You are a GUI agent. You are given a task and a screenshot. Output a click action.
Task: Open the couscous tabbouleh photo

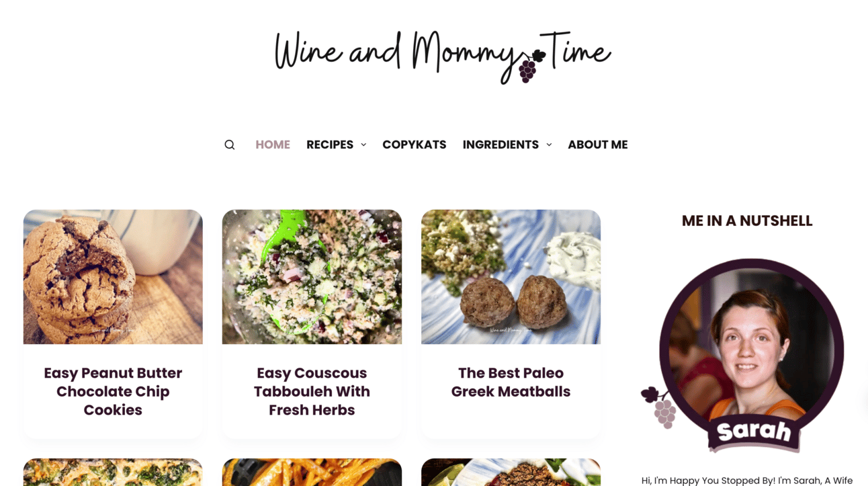click(312, 277)
